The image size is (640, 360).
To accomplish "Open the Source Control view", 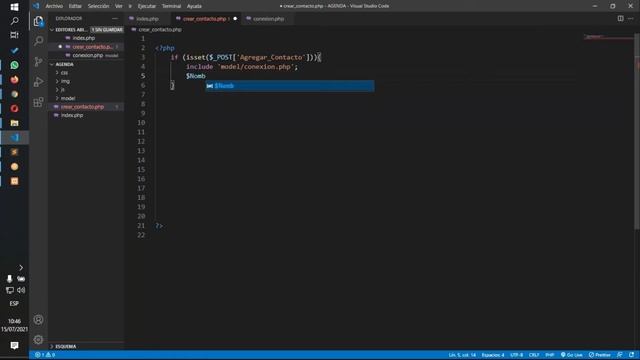I will tap(38, 61).
